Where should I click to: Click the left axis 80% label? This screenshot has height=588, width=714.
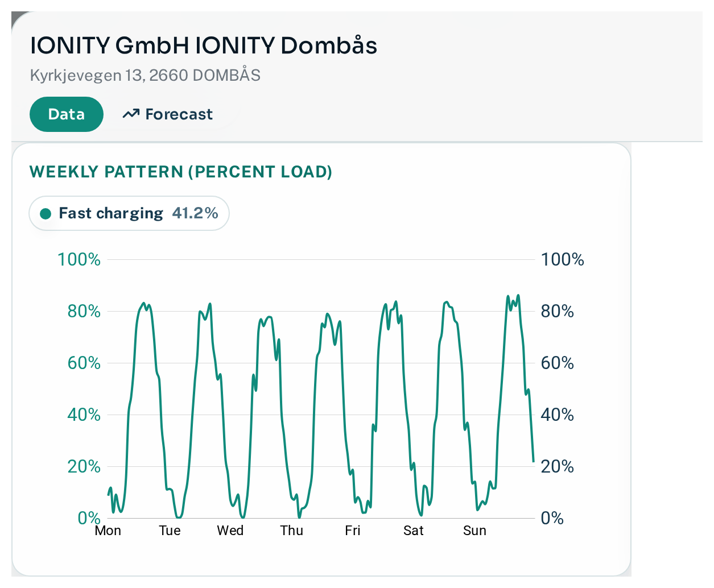pyautogui.click(x=84, y=312)
